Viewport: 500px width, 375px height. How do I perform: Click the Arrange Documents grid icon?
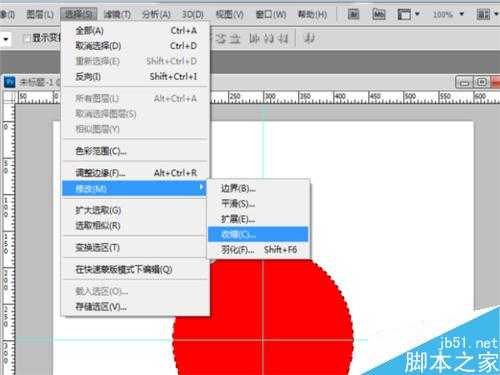tap(483, 14)
